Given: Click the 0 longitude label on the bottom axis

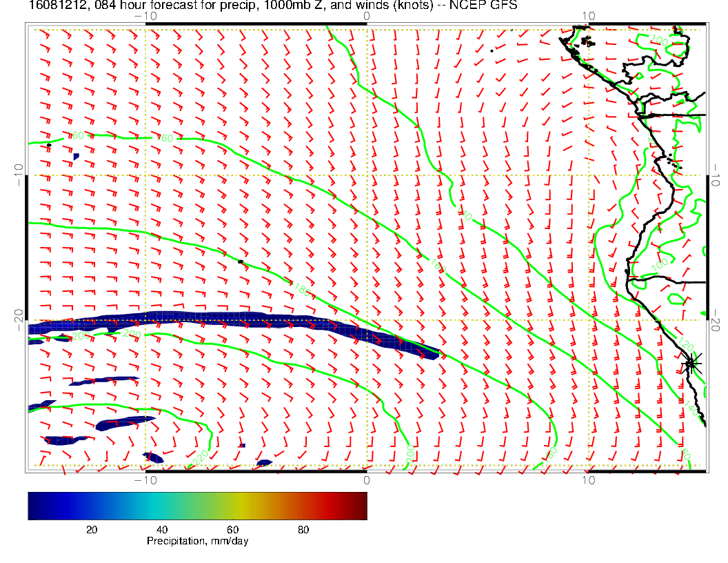Looking at the screenshot, I should [367, 480].
